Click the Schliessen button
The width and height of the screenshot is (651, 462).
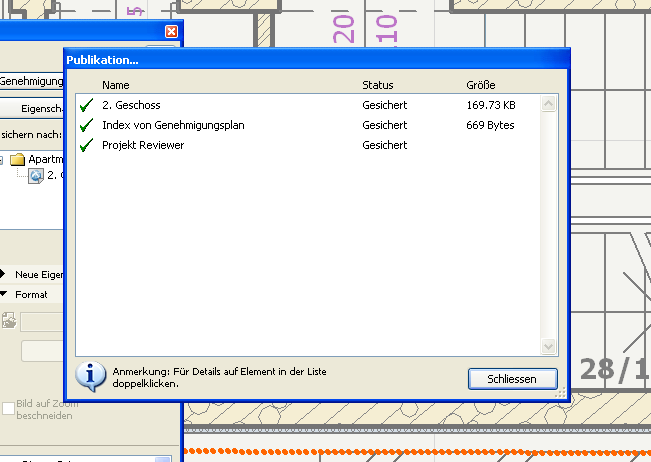pos(512,379)
